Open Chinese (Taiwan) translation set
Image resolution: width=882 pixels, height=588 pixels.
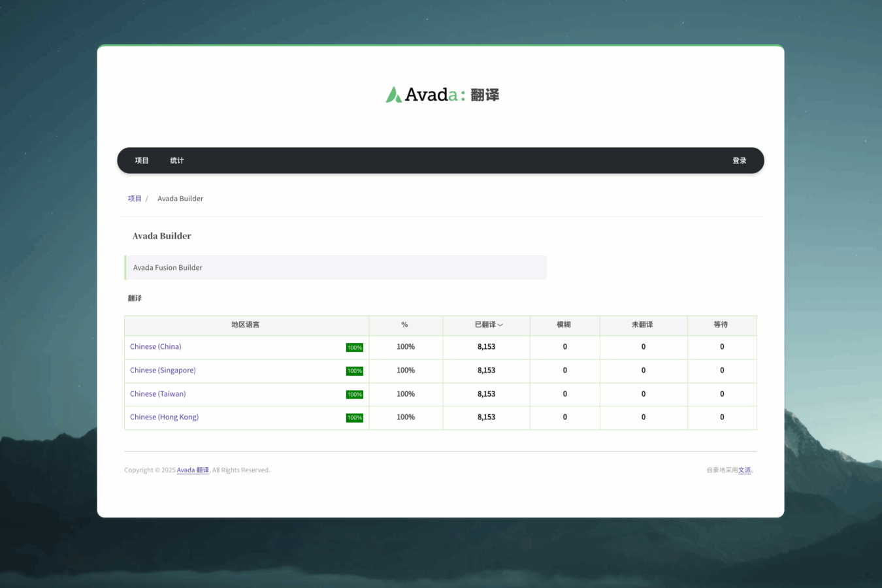pyautogui.click(x=157, y=394)
